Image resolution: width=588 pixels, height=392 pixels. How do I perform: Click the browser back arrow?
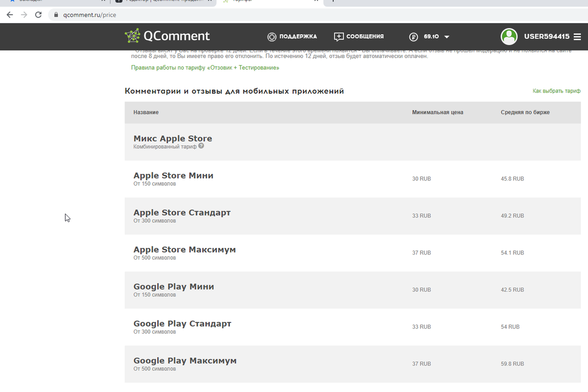(x=10, y=15)
